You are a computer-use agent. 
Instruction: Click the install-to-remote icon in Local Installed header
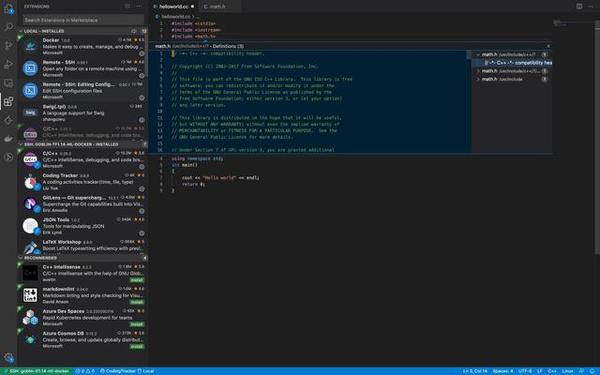pos(134,31)
